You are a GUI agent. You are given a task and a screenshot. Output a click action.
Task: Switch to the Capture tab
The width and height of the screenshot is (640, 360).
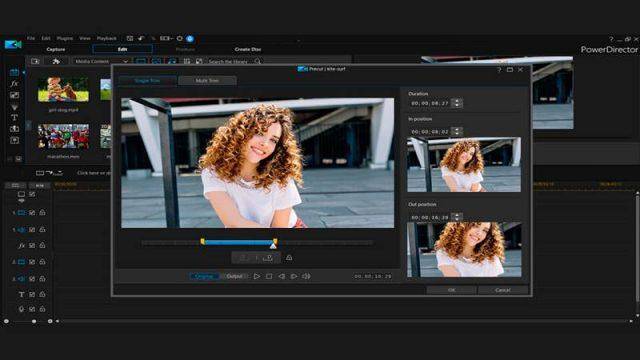click(x=56, y=49)
